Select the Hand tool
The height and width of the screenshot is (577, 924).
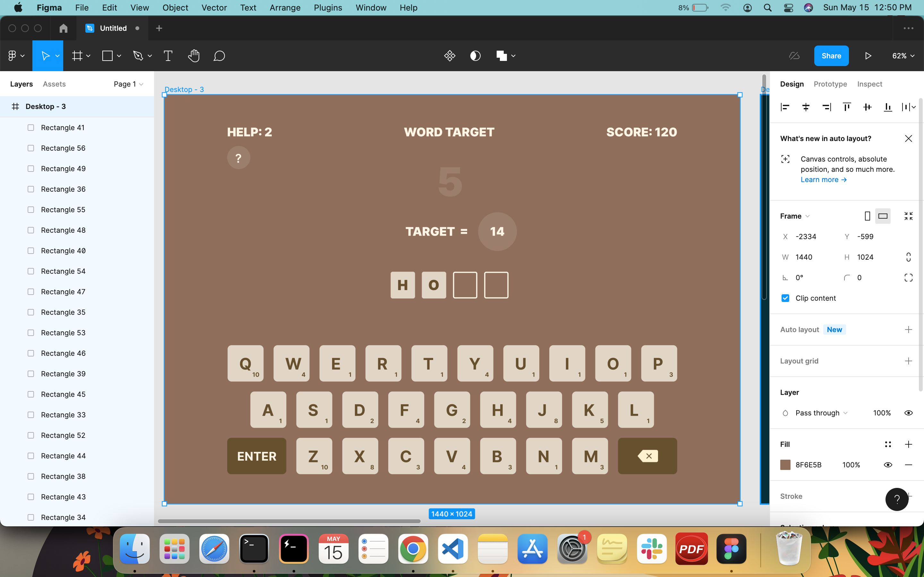pyautogui.click(x=193, y=56)
